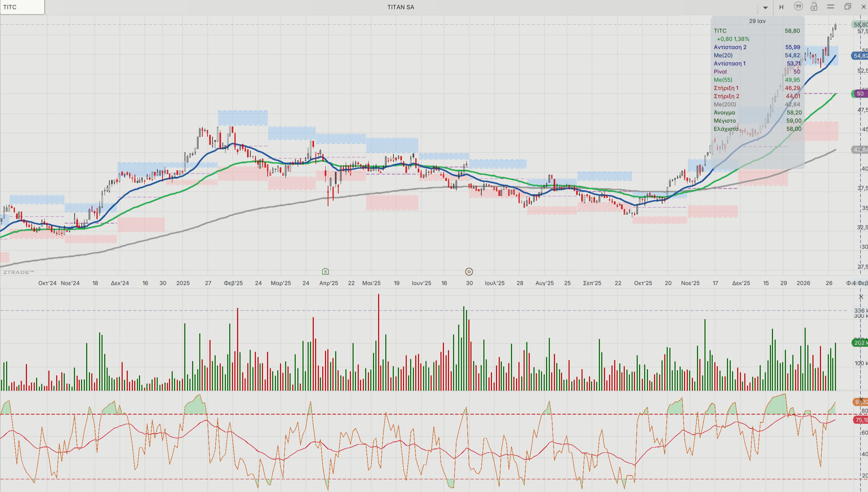Click the earnings 'E' marker on time axis
The image size is (868, 492).
click(325, 271)
